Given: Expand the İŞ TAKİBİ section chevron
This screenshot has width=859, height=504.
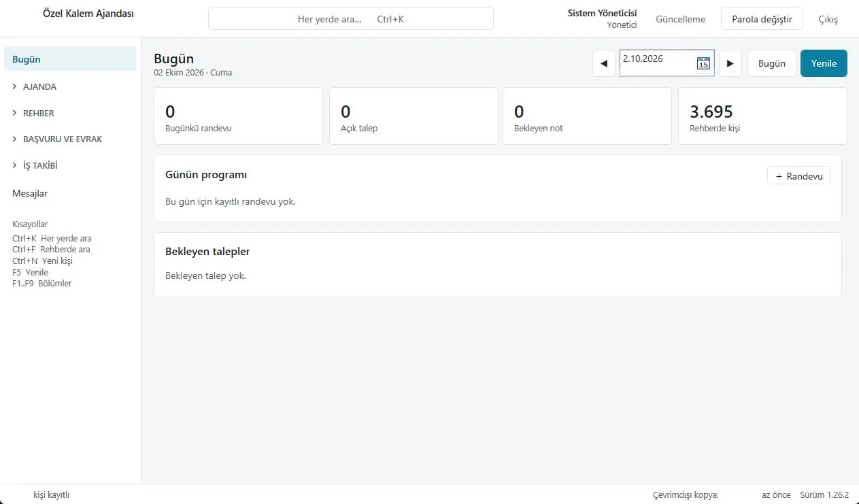Looking at the screenshot, I should [15, 165].
